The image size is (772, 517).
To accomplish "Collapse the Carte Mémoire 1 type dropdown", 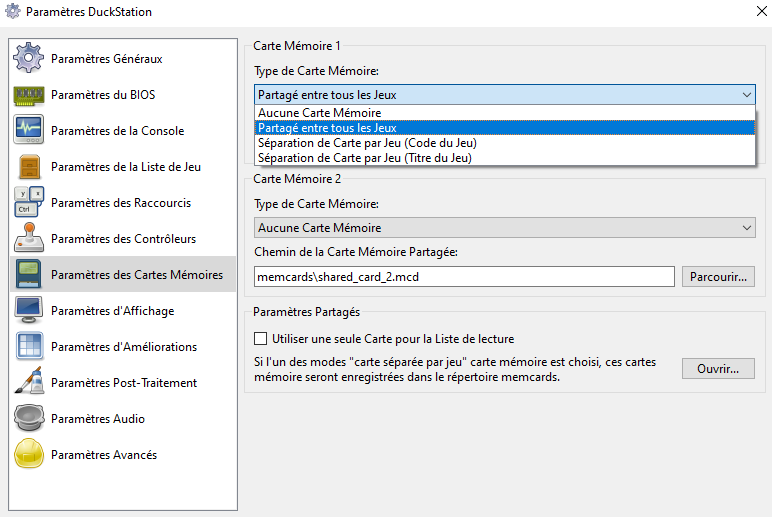I will (x=747, y=95).
